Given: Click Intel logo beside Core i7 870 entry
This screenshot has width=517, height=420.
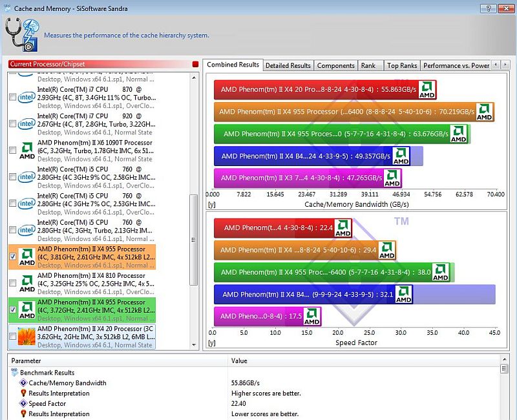Looking at the screenshot, I should (x=26, y=98).
